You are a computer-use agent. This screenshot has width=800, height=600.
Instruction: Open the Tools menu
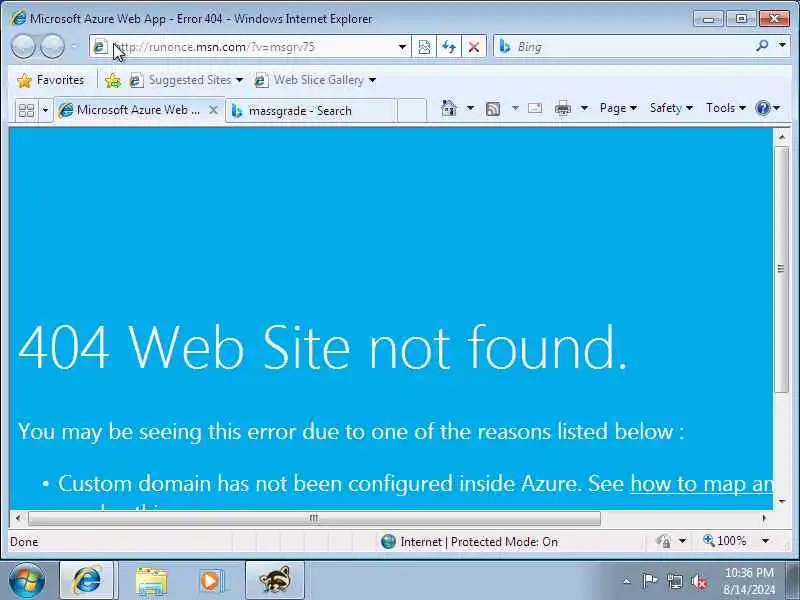click(726, 108)
